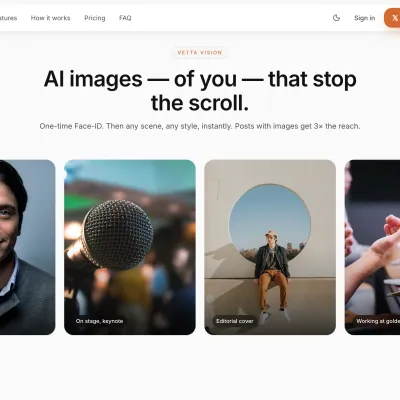Jump to the FAQ section
Screen dimensions: 400x400
tap(125, 18)
